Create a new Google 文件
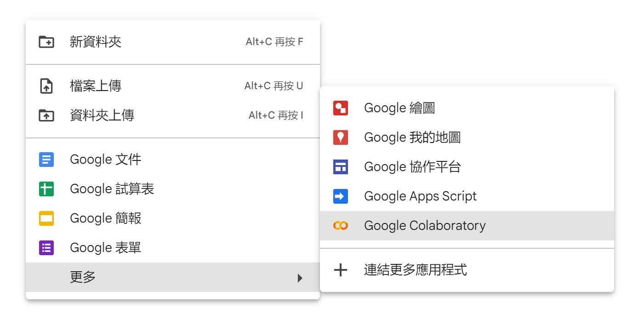644x320 pixels. 173,160
